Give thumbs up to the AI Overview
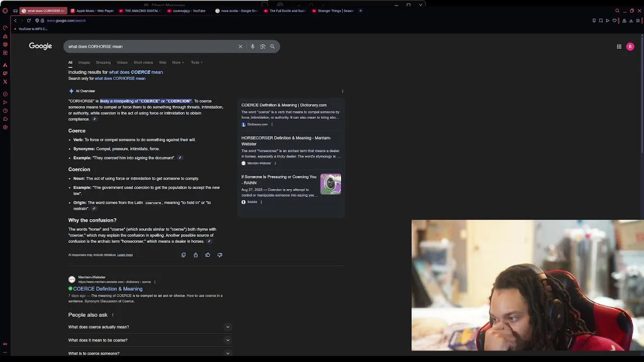Viewport: 644px width, 362px height. coord(208,255)
